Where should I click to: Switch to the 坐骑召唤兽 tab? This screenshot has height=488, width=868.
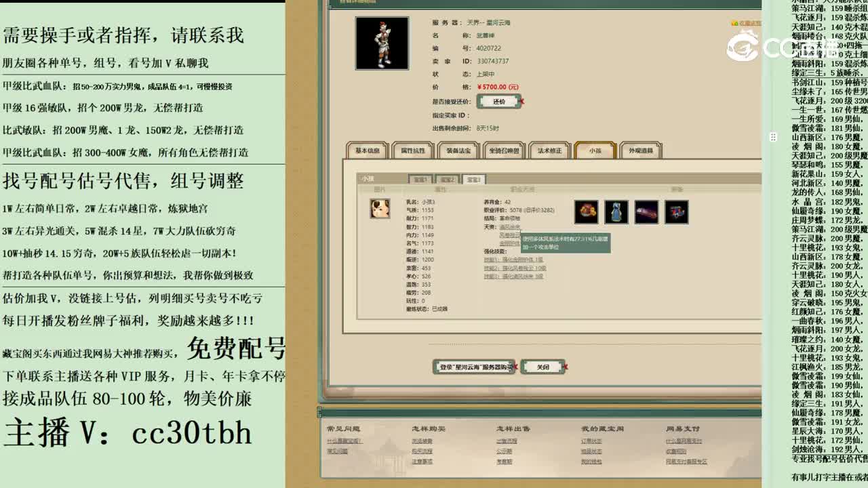pos(504,150)
